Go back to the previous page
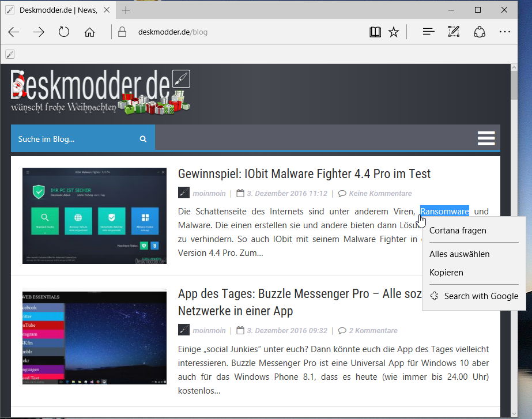 (14, 32)
